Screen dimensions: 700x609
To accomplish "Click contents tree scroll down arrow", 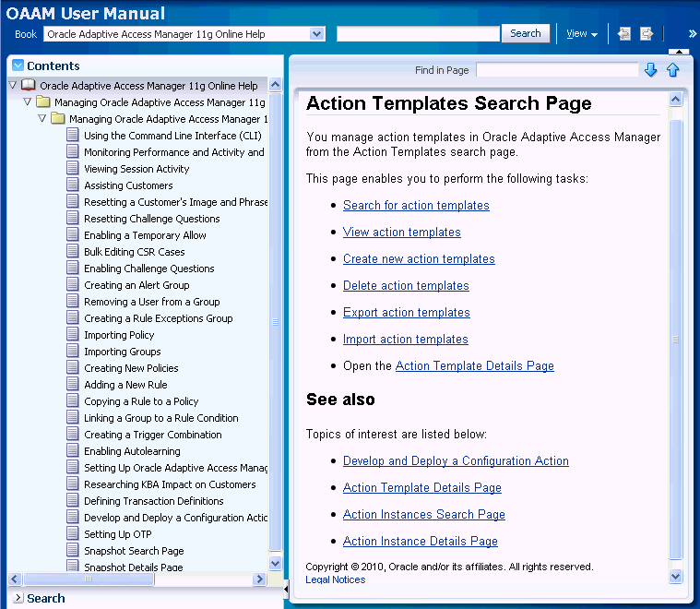I will coord(276,563).
